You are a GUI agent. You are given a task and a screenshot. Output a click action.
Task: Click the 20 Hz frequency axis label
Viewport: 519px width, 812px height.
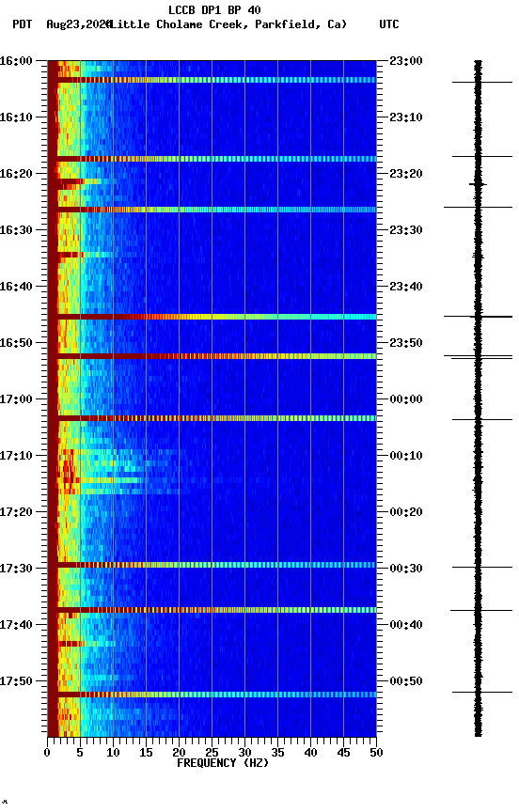click(x=179, y=753)
